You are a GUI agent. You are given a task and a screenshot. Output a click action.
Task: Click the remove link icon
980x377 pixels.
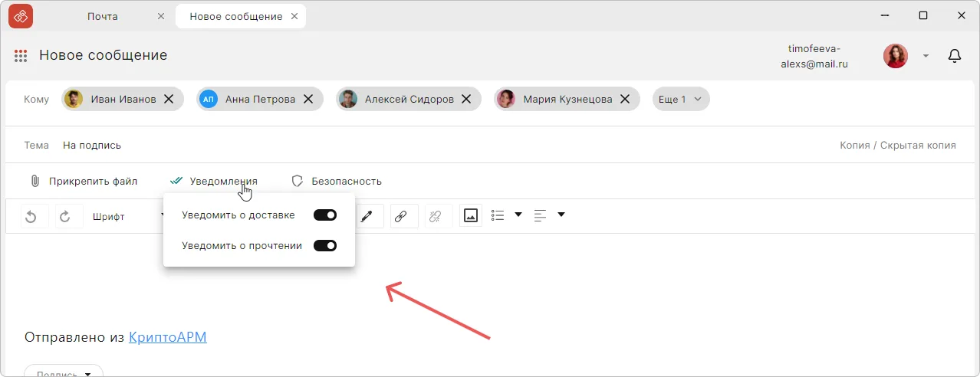pos(436,217)
